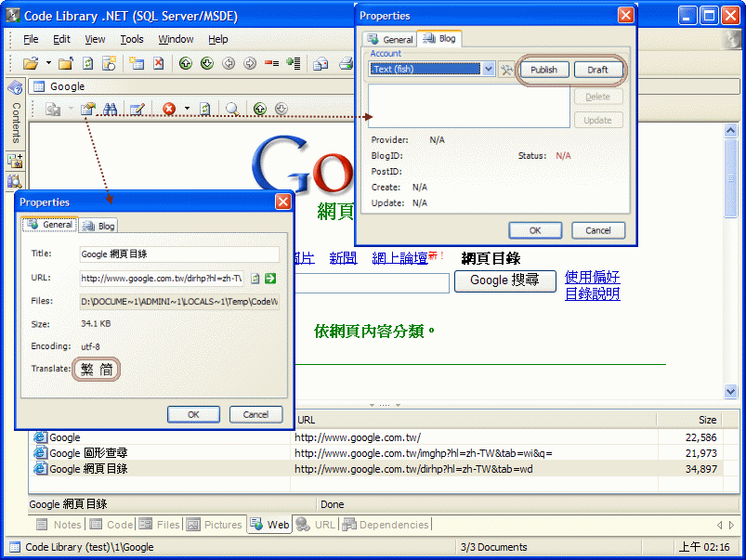The width and height of the screenshot is (746, 560).
Task: Click the 使用偏好 link
Action: click(593, 277)
